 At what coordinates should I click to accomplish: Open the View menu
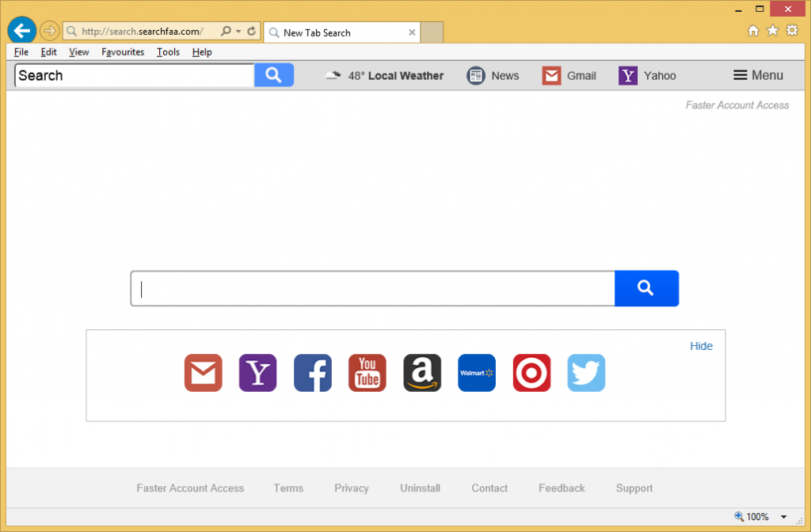[x=78, y=52]
